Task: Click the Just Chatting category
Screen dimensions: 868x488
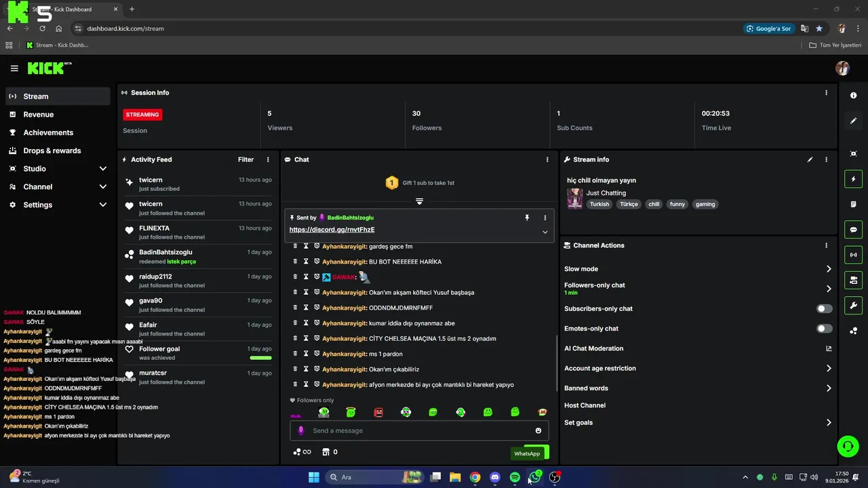Action: point(606,193)
